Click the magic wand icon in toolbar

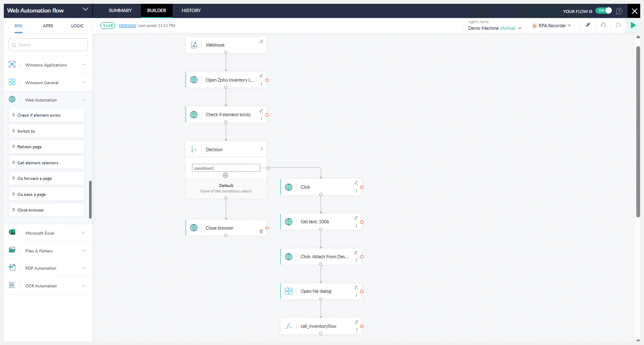point(588,25)
